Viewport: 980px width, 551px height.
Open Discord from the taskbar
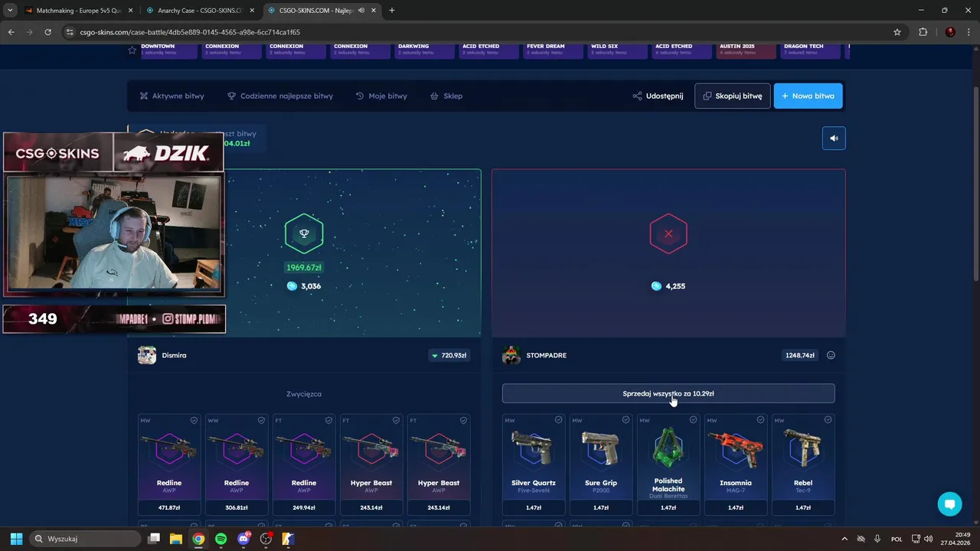click(x=243, y=539)
